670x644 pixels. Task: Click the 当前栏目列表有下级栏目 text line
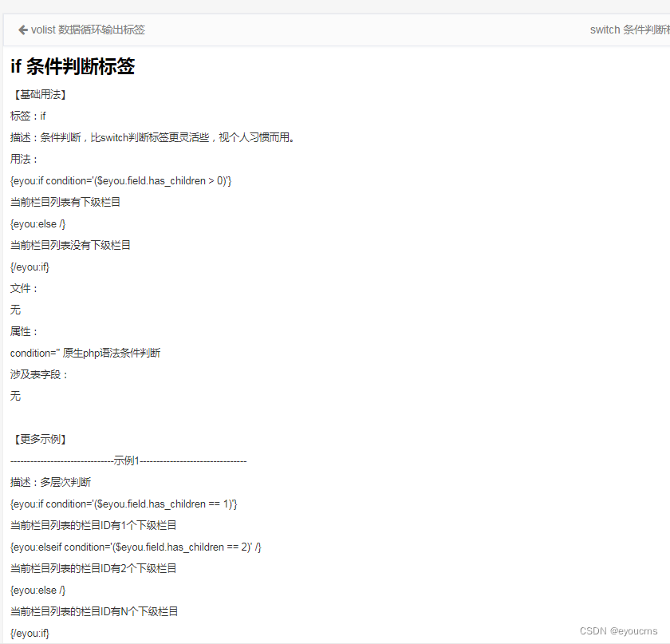coord(69,202)
